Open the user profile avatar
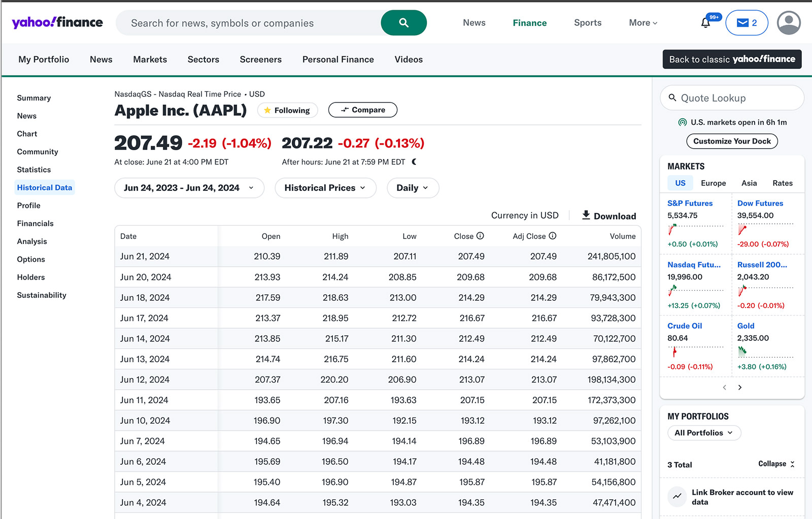This screenshot has width=812, height=519. click(x=789, y=23)
